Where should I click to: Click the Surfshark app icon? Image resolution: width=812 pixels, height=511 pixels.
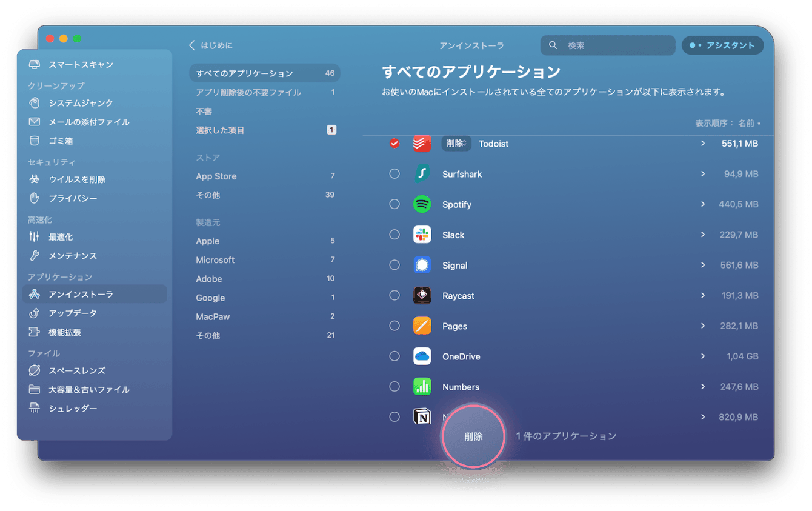[x=422, y=174]
